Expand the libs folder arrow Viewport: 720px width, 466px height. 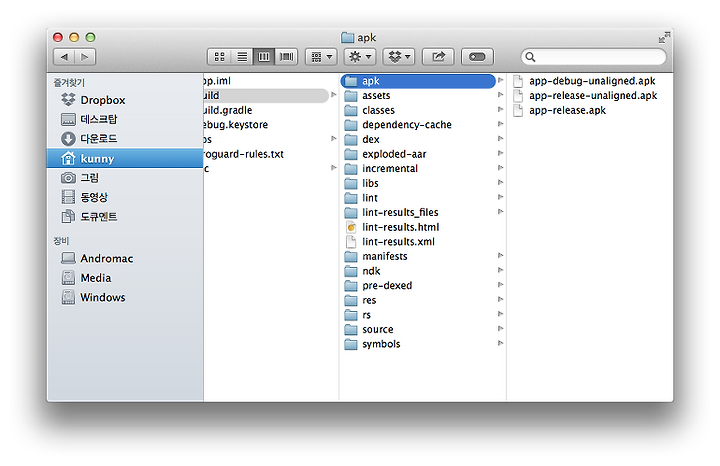pos(501,183)
